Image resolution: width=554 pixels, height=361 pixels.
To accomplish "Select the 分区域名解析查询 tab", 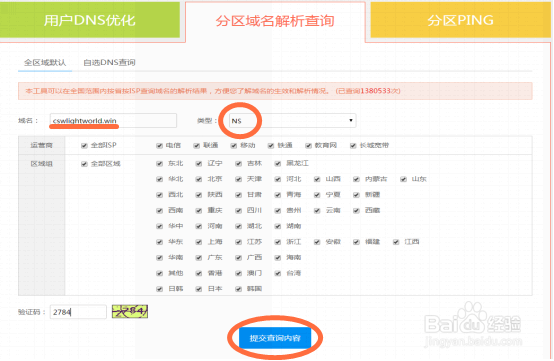I will click(275, 21).
